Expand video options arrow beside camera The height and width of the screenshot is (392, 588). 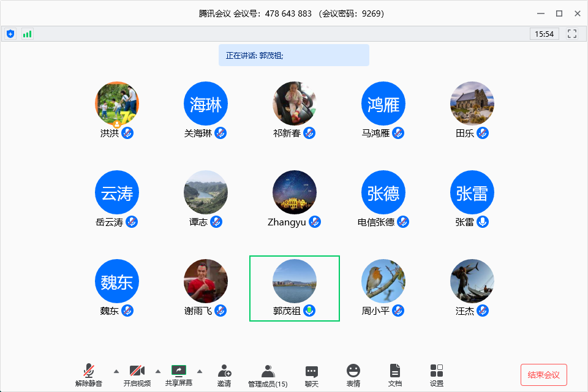[x=158, y=371]
